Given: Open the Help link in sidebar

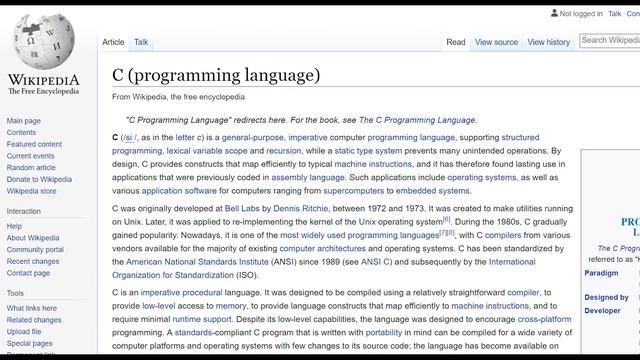Looking at the screenshot, I should pos(14,226).
